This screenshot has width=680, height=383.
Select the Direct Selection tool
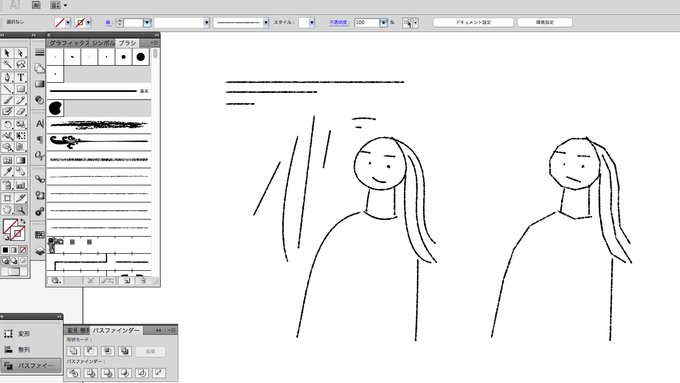pos(20,53)
